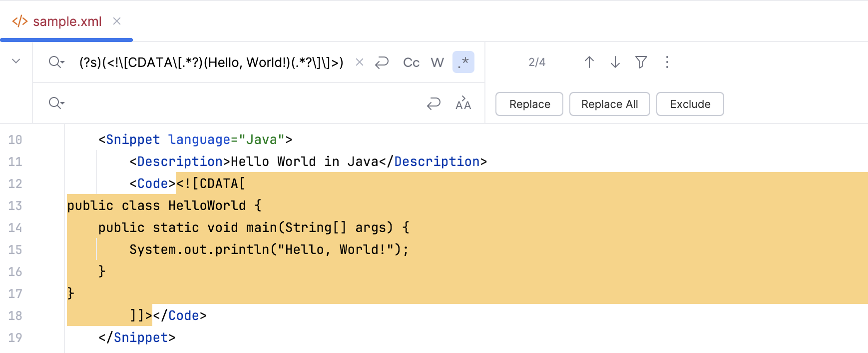Go to next search occurrence
868x353 pixels.
(x=615, y=62)
